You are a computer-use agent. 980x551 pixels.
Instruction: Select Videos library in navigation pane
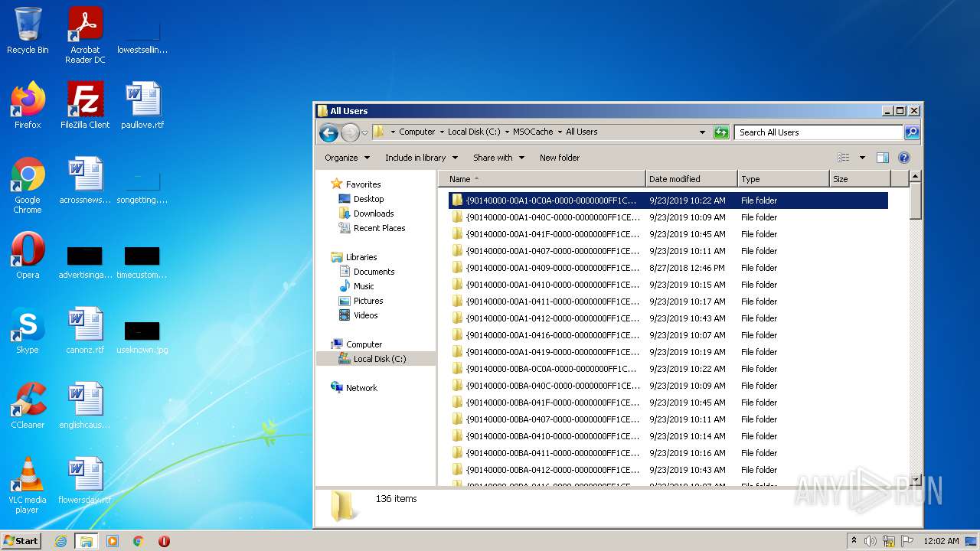tap(365, 315)
